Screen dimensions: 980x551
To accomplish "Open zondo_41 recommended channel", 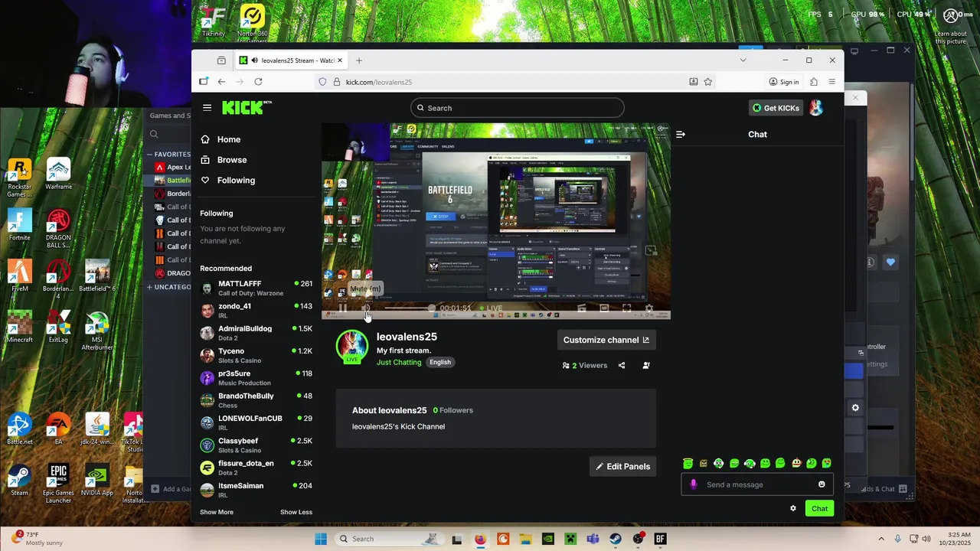I will pos(256,310).
